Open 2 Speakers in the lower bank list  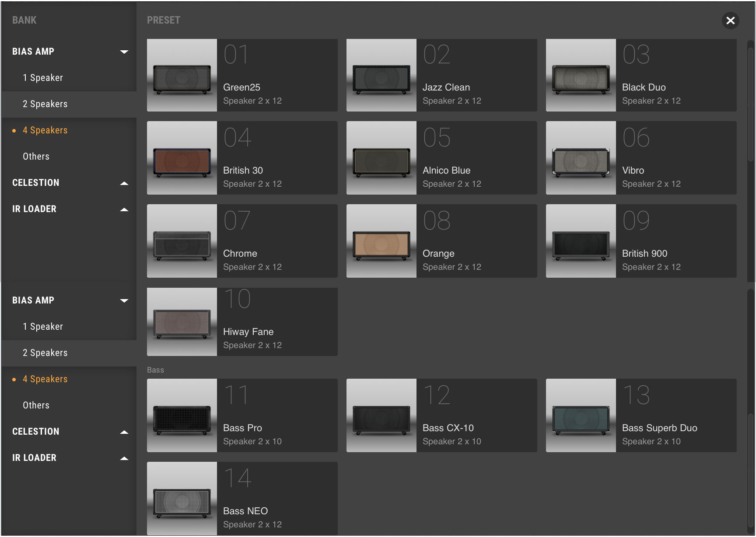pos(69,353)
